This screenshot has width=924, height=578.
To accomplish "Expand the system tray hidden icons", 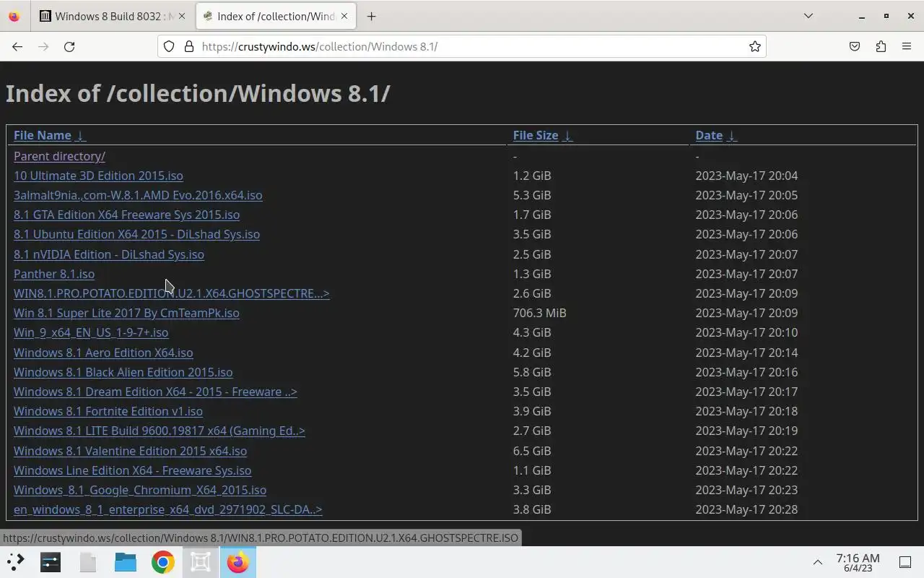I will pyautogui.click(x=817, y=562).
